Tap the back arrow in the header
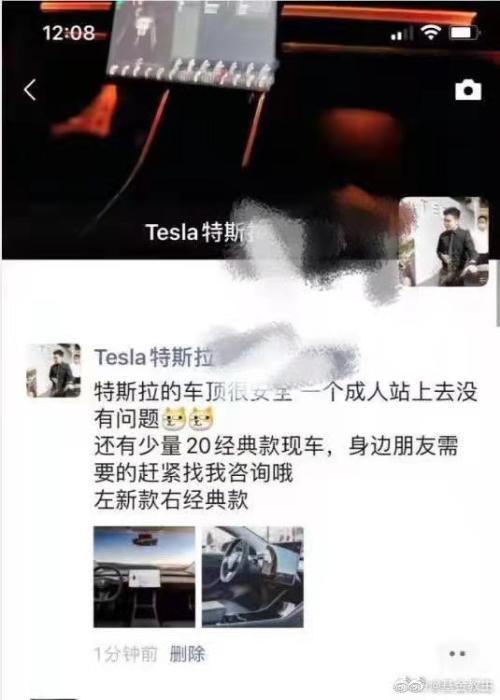The height and width of the screenshot is (700, 500). [30, 90]
